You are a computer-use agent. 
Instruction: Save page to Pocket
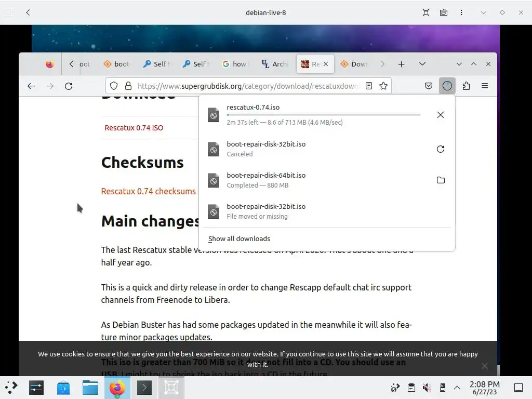[429, 86]
